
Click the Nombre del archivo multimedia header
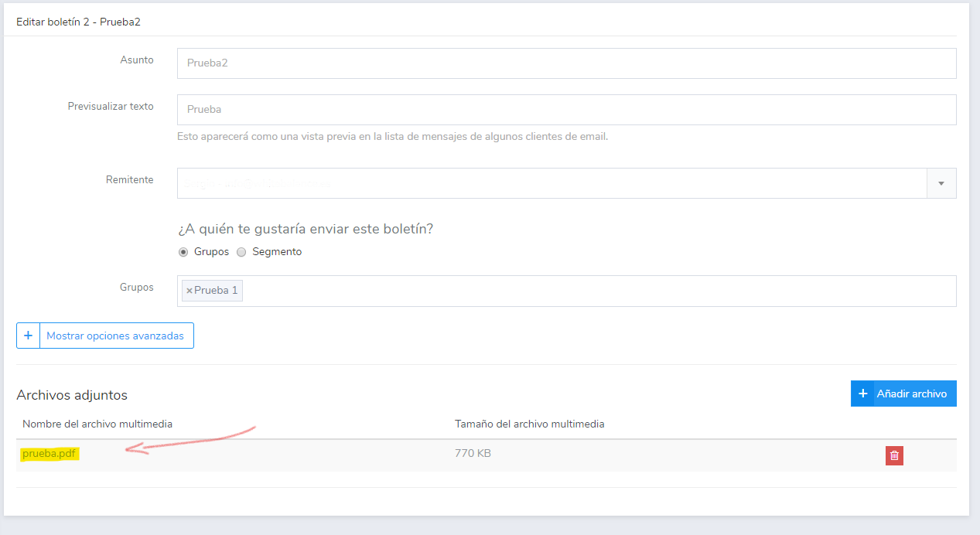click(x=97, y=424)
